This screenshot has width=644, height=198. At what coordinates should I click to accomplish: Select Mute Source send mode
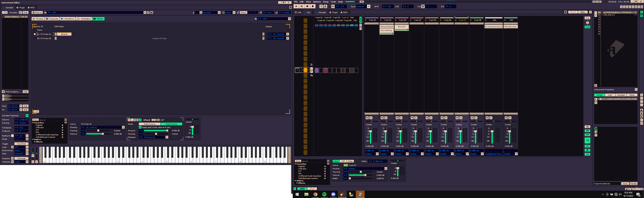pyautogui.click(x=149, y=124)
